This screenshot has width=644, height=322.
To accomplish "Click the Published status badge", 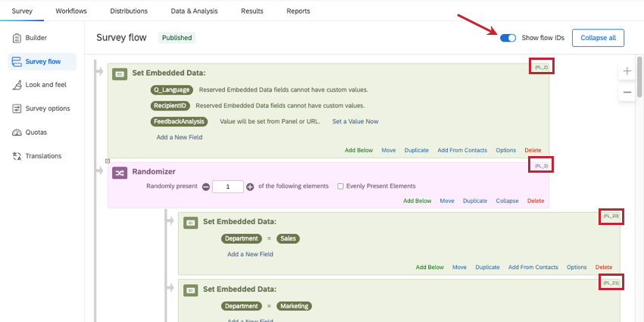I will [177, 38].
